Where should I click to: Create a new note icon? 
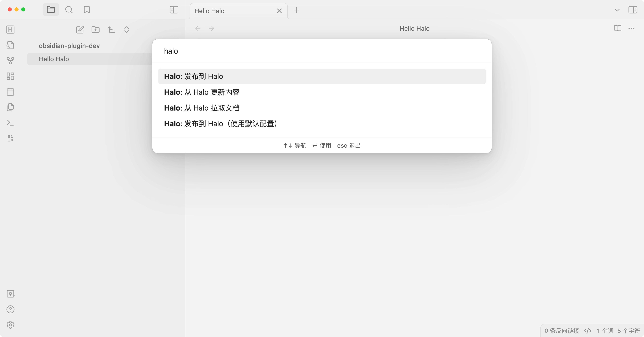coord(80,29)
